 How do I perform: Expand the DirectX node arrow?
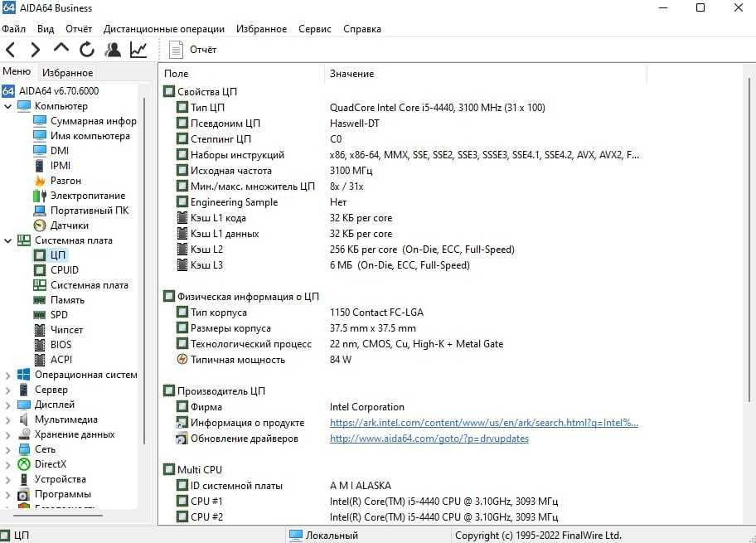(x=7, y=465)
